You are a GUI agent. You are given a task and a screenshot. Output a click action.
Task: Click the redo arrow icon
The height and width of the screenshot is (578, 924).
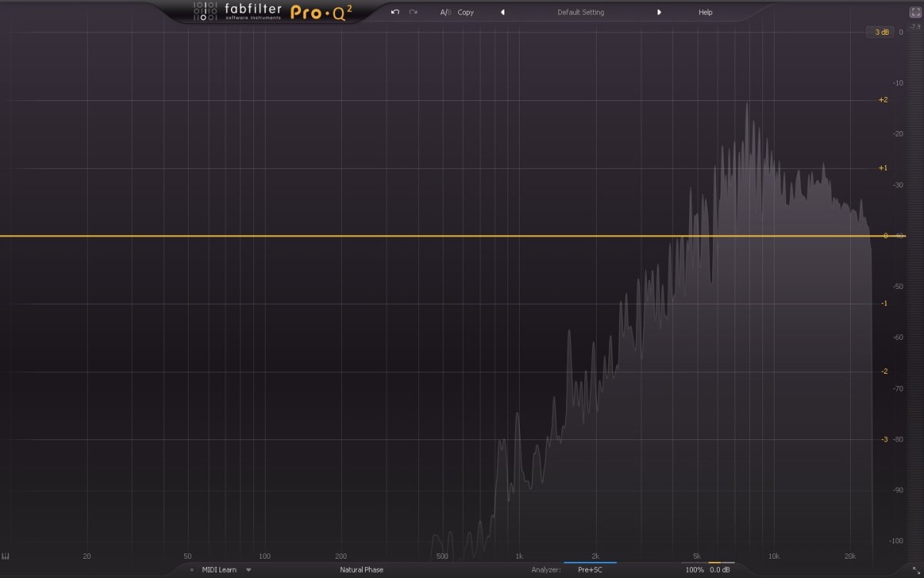pos(413,12)
